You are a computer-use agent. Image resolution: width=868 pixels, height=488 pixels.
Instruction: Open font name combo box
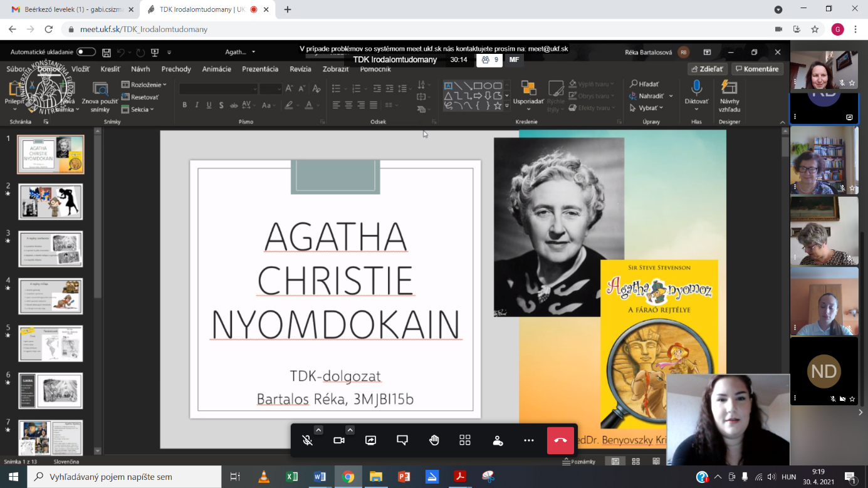pyautogui.click(x=218, y=89)
